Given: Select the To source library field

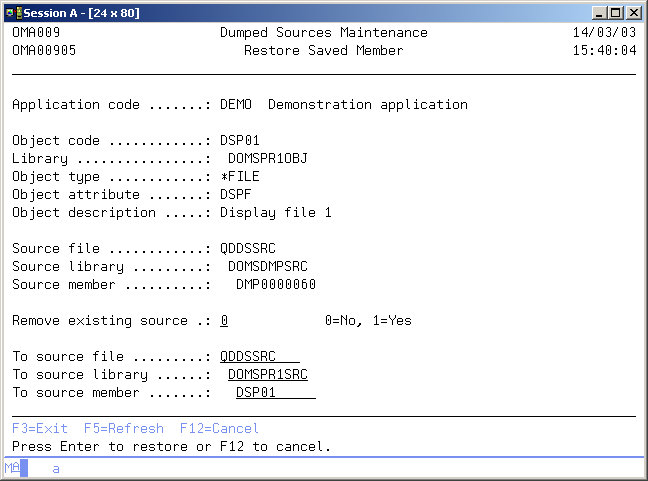Looking at the screenshot, I should click(267, 375).
